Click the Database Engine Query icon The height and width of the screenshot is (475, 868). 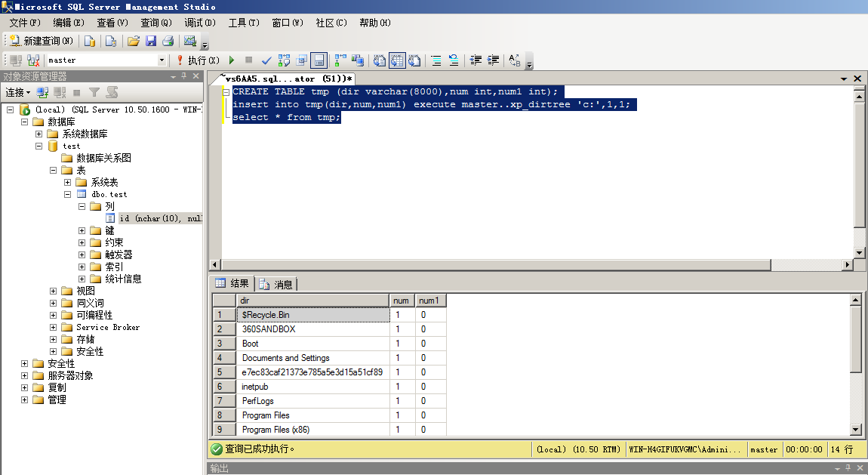90,41
